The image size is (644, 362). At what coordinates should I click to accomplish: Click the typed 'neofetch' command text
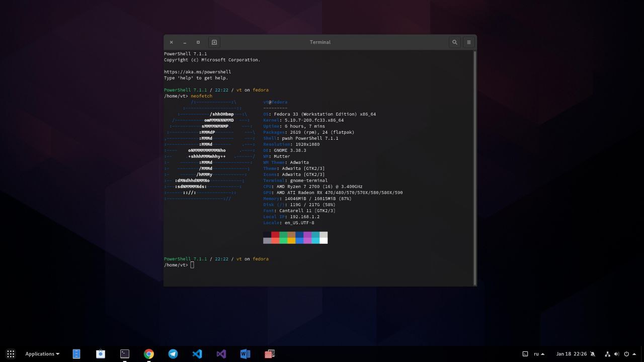pos(201,96)
